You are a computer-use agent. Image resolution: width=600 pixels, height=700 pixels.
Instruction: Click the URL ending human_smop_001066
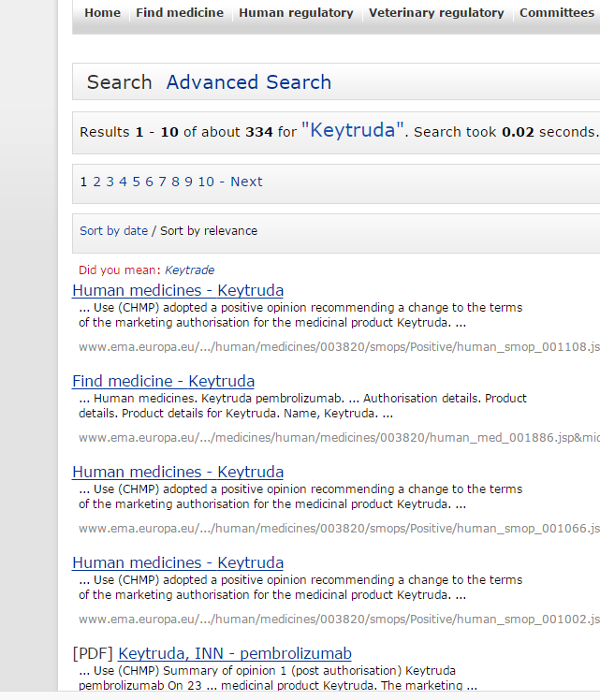coord(339,529)
